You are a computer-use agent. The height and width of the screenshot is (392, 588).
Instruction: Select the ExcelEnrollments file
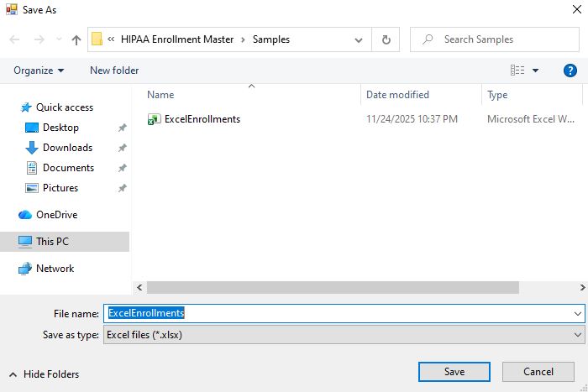point(202,119)
